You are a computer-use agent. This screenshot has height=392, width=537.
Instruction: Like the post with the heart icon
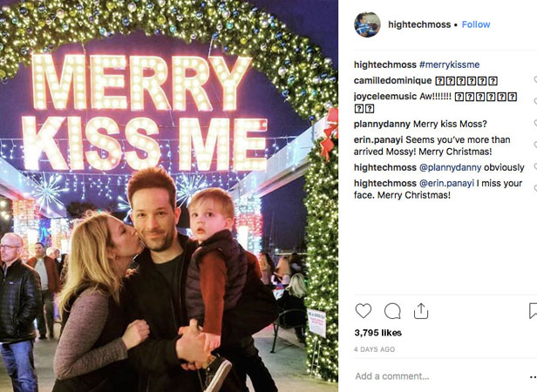point(363,311)
